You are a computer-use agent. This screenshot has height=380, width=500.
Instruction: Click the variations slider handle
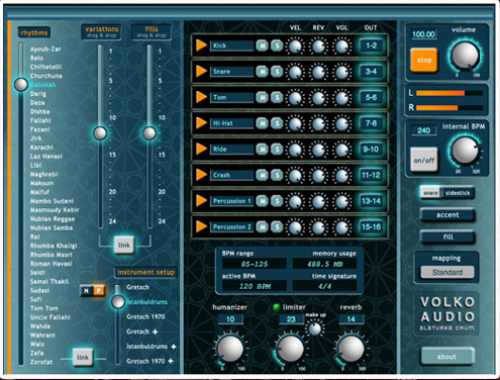[100, 133]
